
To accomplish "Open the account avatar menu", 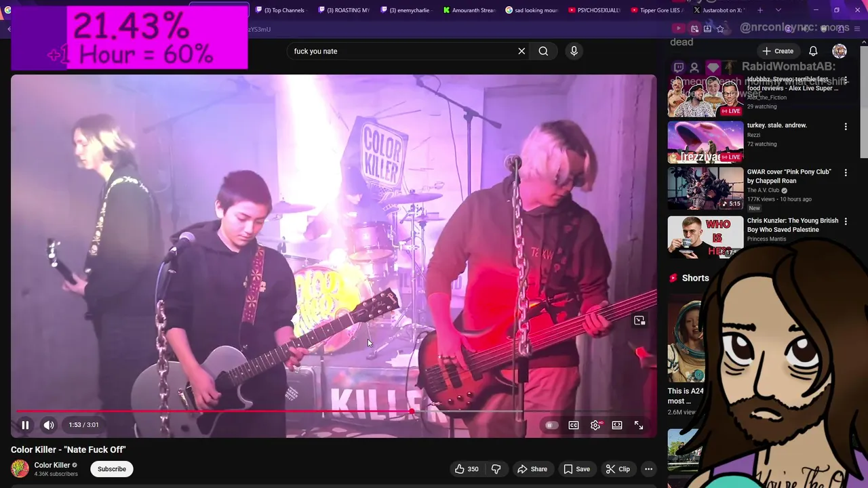I will 840,51.
